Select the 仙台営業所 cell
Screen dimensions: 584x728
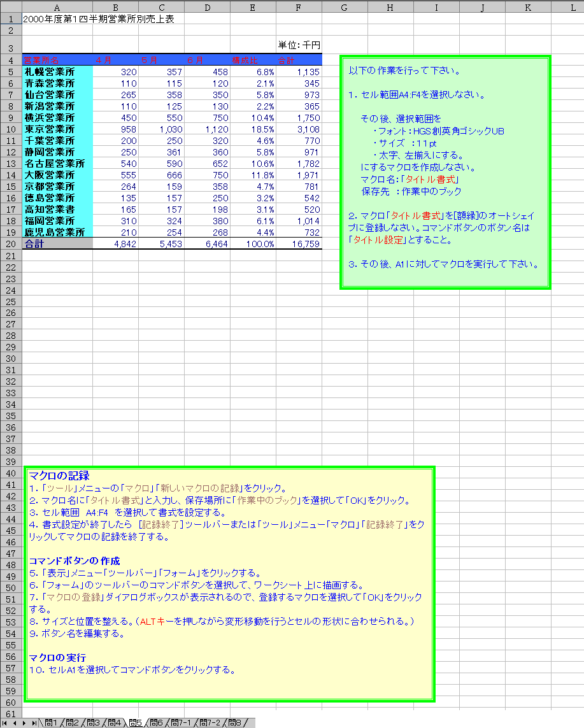57,95
